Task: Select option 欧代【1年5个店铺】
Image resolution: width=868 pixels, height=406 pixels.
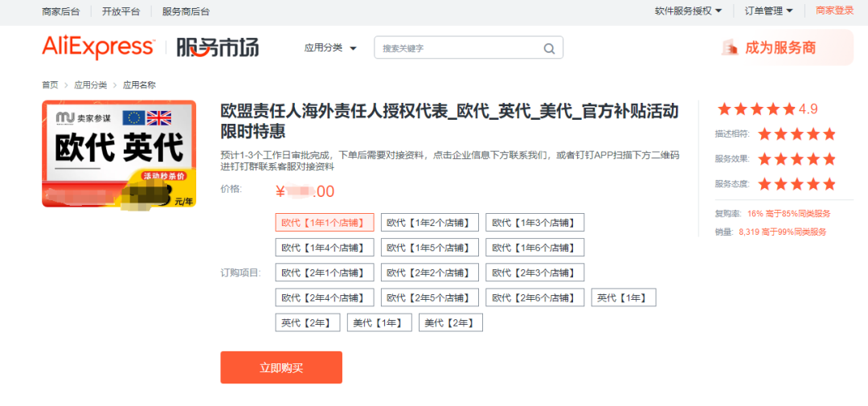Action: (x=429, y=248)
